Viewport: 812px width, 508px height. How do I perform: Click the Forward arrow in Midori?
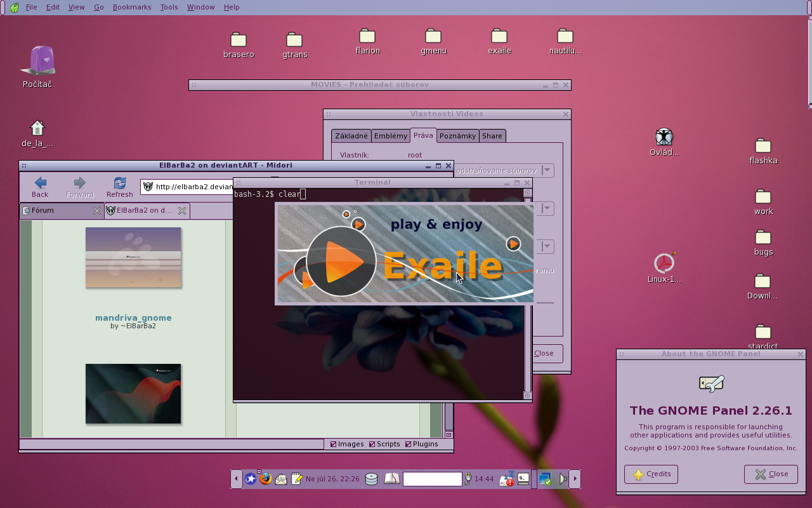pos(80,187)
